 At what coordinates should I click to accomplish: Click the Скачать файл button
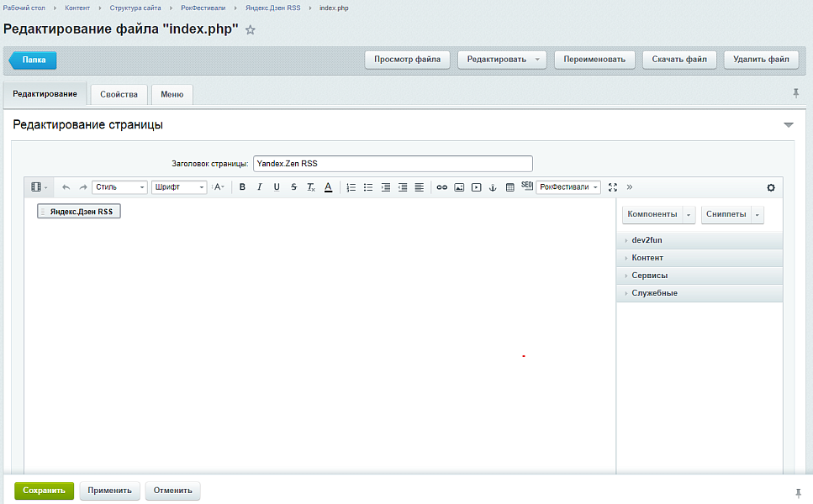[679, 60]
